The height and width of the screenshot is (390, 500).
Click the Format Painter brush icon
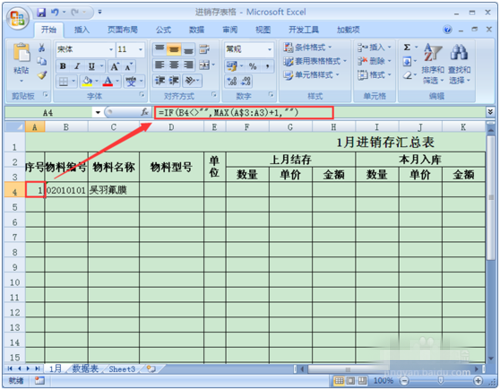tap(42, 75)
